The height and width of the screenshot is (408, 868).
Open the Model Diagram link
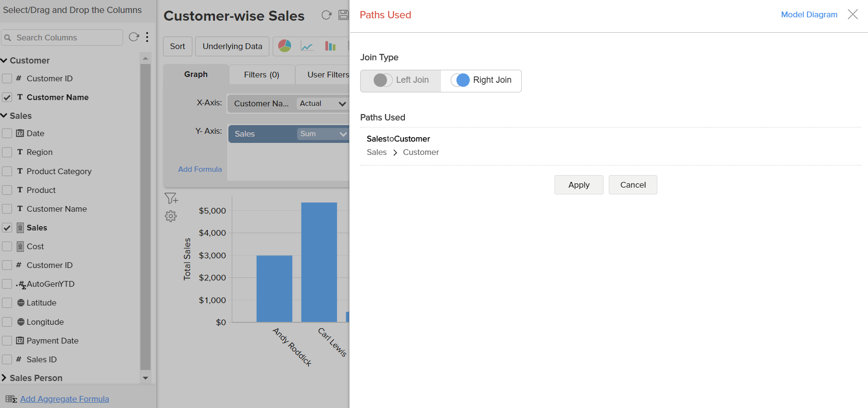(x=809, y=15)
